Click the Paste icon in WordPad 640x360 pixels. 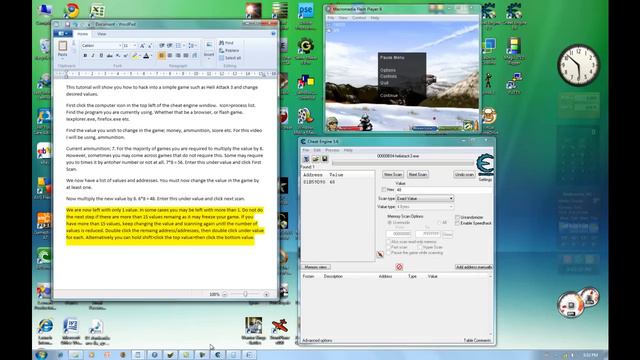click(62, 46)
